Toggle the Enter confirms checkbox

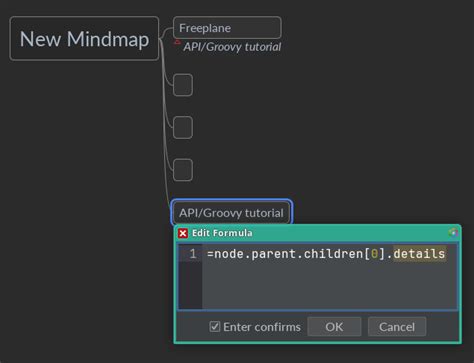tap(215, 327)
